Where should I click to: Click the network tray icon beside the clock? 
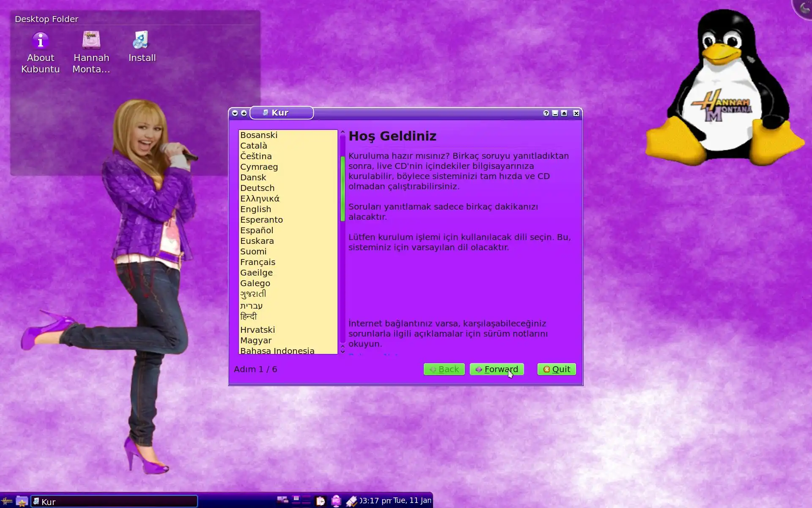[x=351, y=501]
